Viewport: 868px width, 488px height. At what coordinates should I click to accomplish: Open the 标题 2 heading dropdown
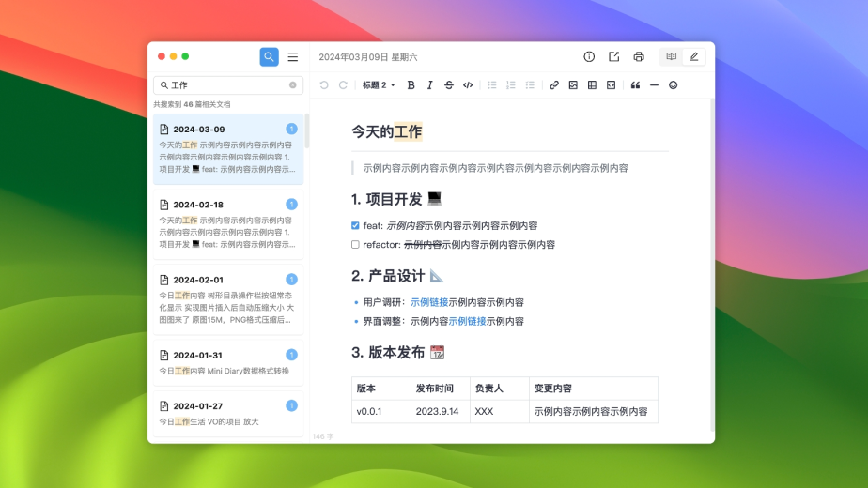click(x=379, y=85)
